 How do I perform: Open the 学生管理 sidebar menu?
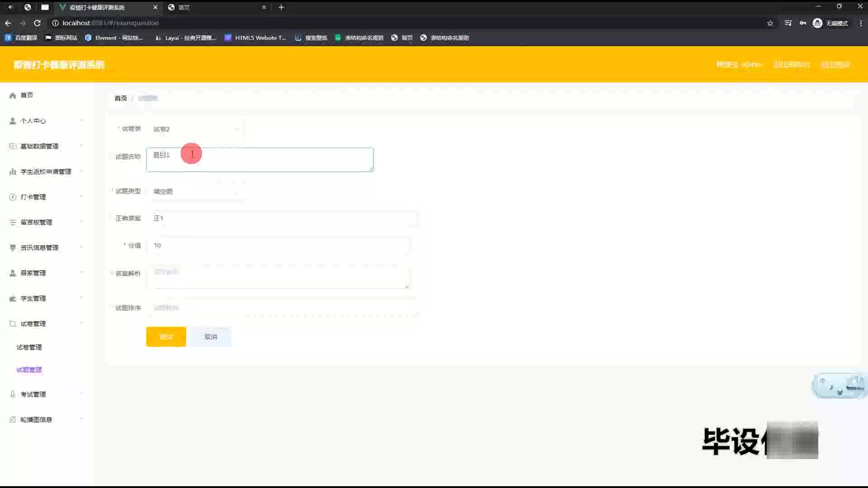[33, 299]
